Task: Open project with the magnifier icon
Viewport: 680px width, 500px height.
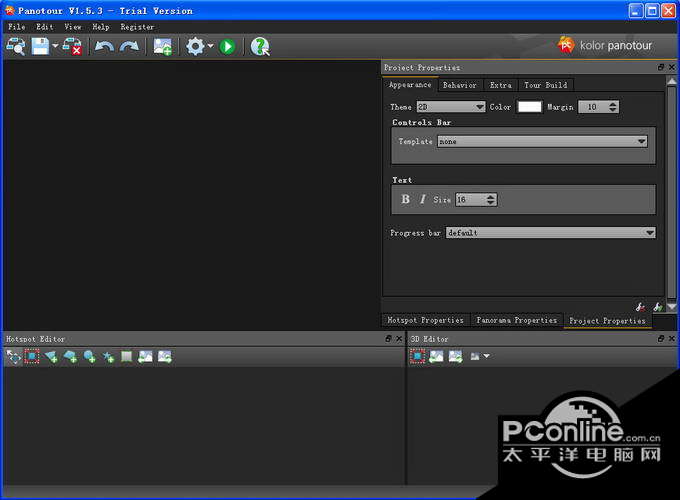Action: (16, 46)
